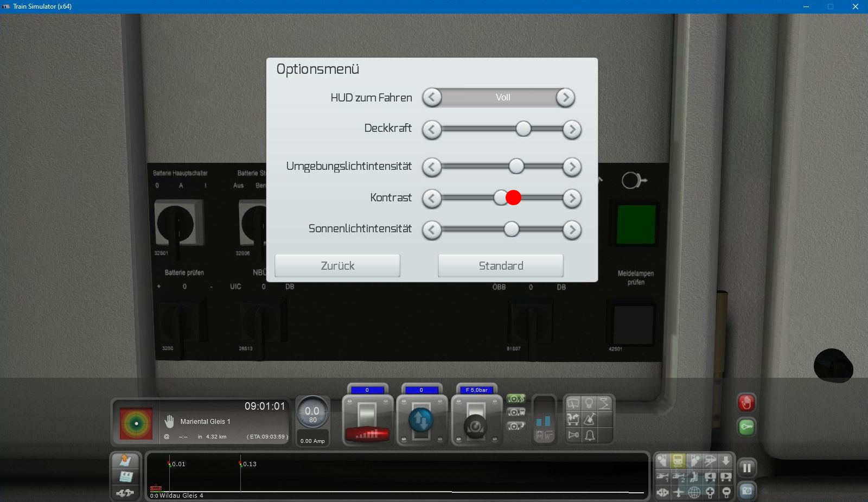Toggle the windscreen wipers icon
The width and height of the screenshot is (868, 502).
pyautogui.click(x=573, y=403)
